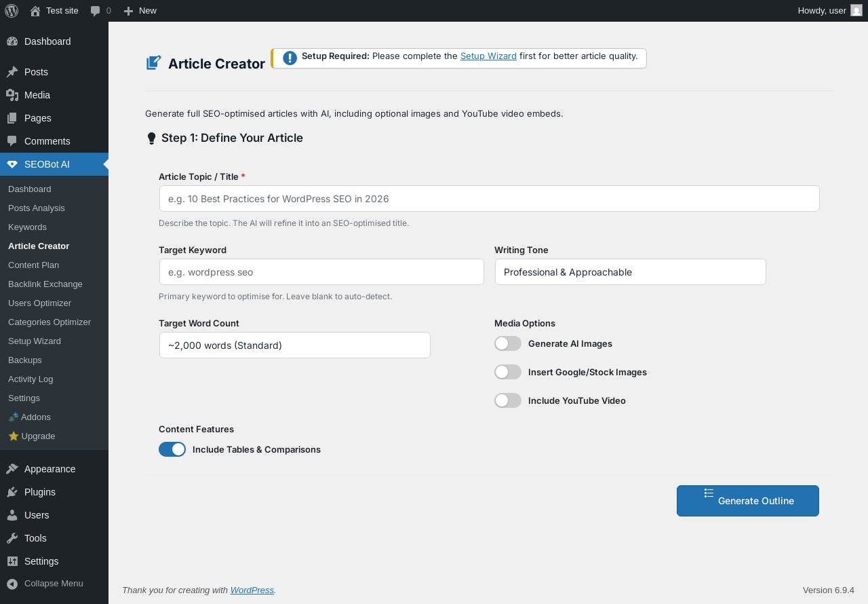Click the Collapse Menu arrow icon

point(12,584)
